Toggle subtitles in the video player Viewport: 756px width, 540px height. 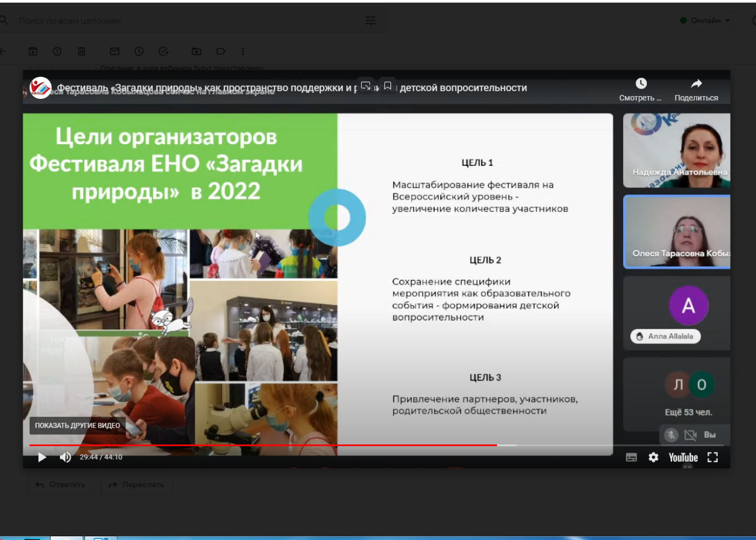point(631,457)
